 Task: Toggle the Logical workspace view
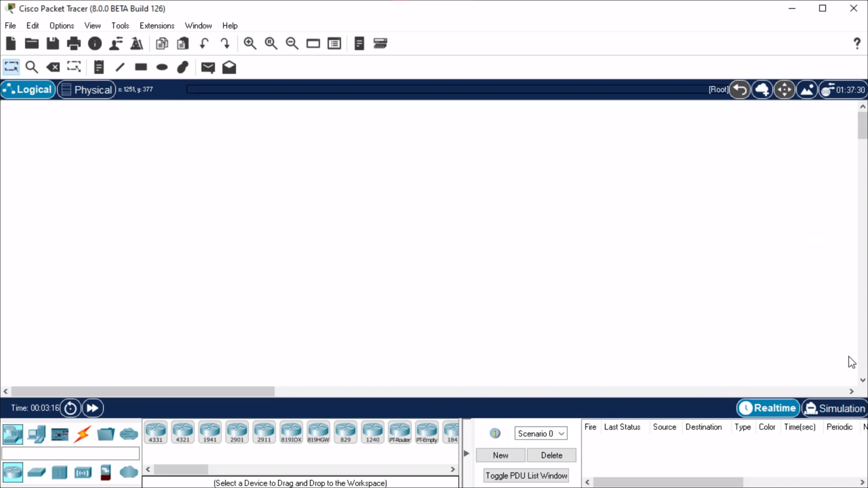[x=28, y=89]
